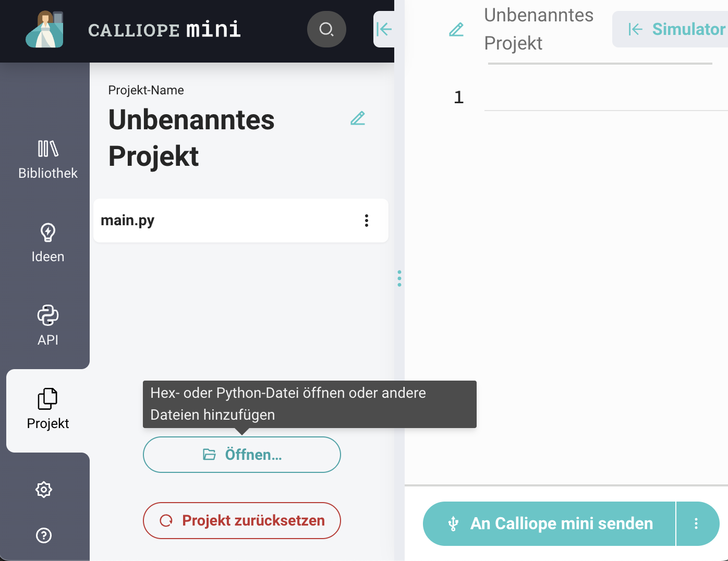
Task: Switch to the Ideen tab
Action: point(48,242)
